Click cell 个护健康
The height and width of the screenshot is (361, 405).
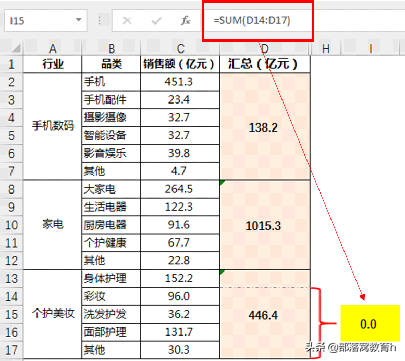tap(111, 243)
